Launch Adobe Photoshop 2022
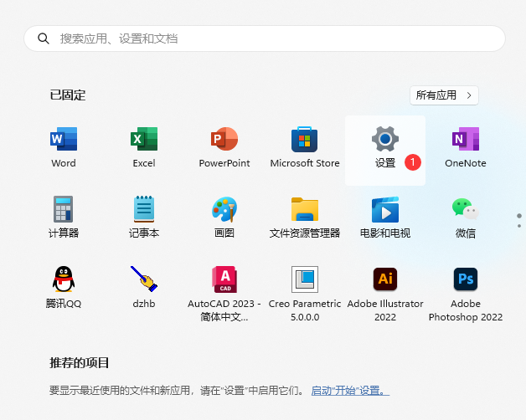526x420 pixels. pos(466,293)
